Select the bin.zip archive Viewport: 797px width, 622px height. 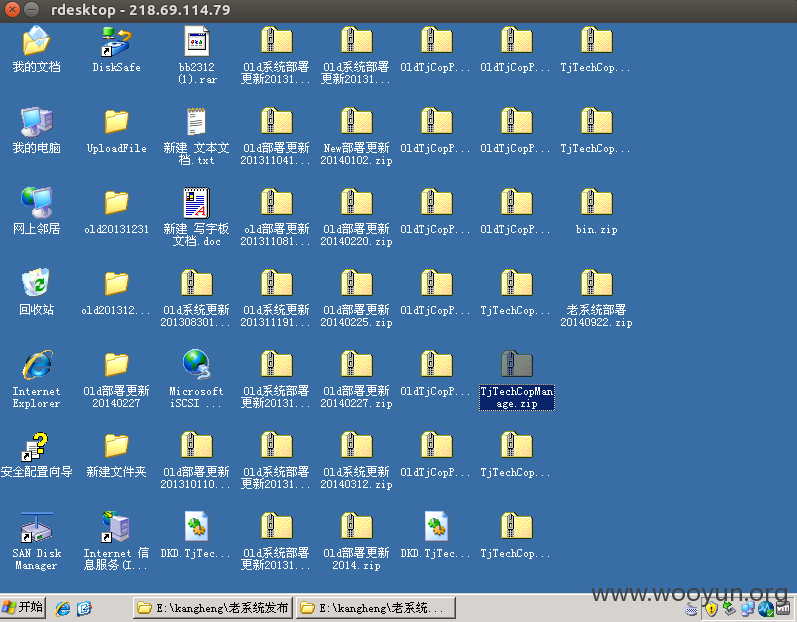[597, 211]
